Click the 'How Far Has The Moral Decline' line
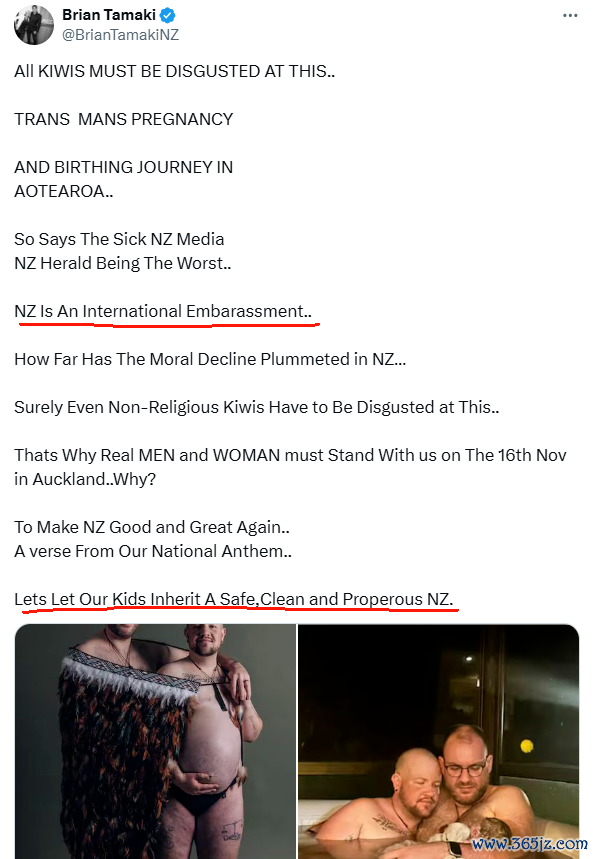Viewport: 595px width, 859px height. (210, 359)
